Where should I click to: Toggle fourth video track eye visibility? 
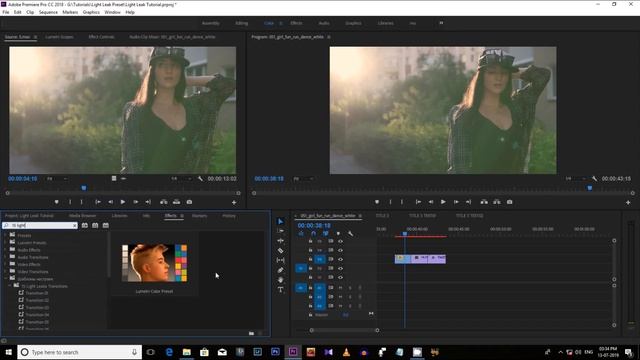click(340, 268)
